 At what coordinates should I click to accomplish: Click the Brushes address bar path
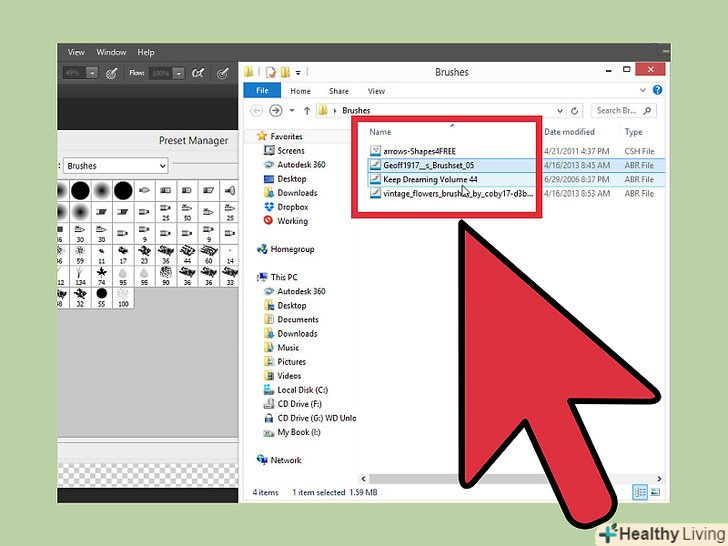point(356,110)
